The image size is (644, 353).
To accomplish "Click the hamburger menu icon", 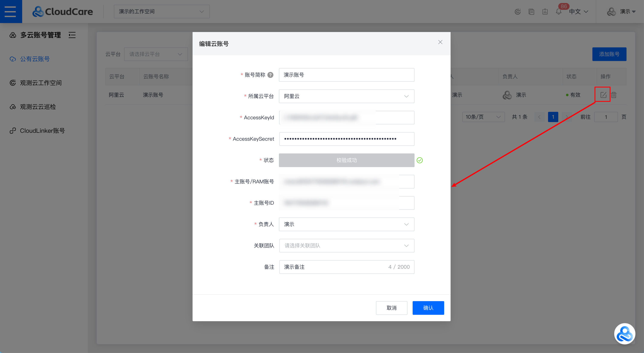I will point(10,12).
